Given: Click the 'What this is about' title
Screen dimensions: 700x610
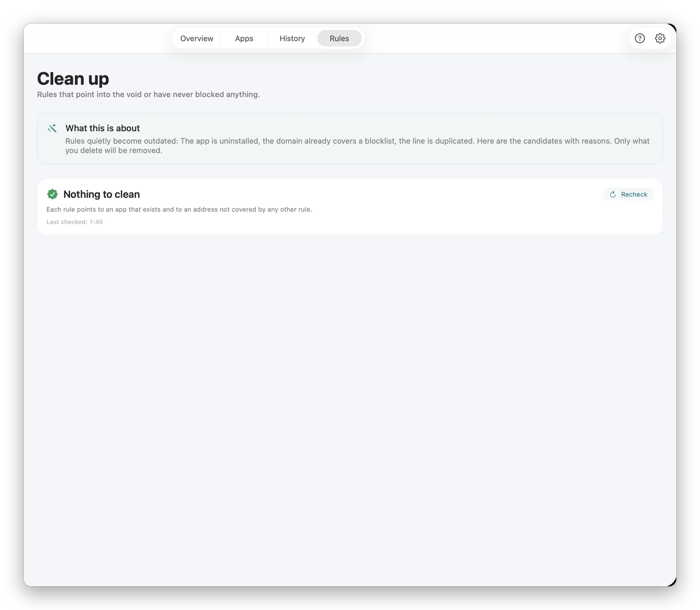Looking at the screenshot, I should pos(103,128).
